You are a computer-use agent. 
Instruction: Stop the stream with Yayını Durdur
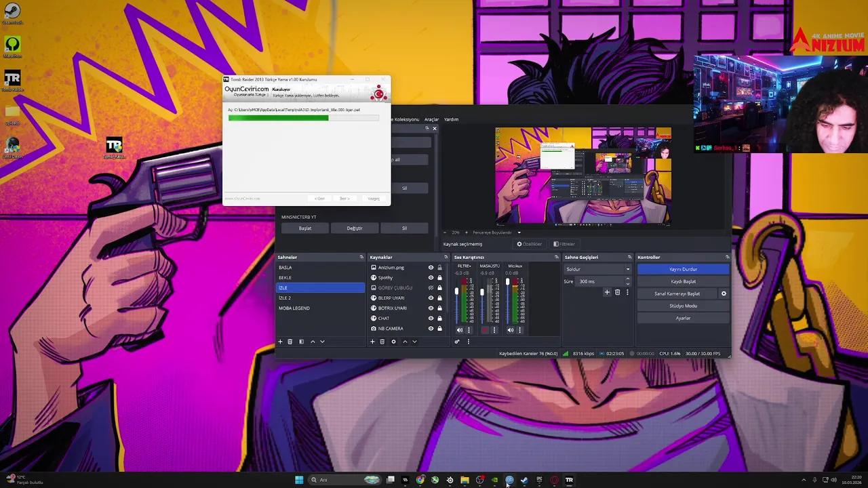pyautogui.click(x=683, y=269)
